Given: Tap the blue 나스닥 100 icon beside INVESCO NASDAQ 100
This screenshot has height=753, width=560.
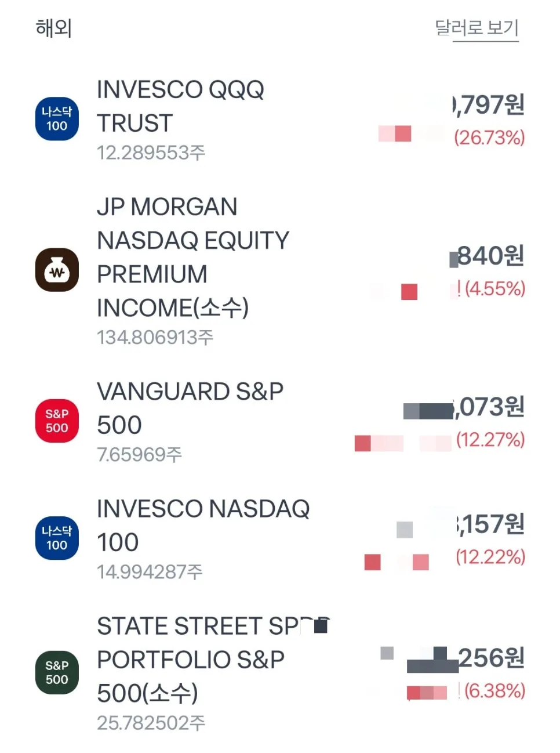Looking at the screenshot, I should [57, 538].
